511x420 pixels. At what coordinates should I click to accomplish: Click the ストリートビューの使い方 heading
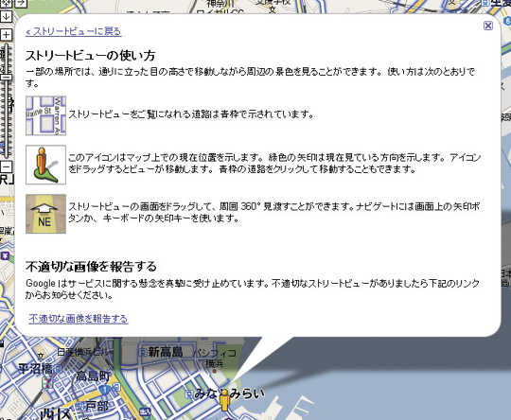click(90, 56)
